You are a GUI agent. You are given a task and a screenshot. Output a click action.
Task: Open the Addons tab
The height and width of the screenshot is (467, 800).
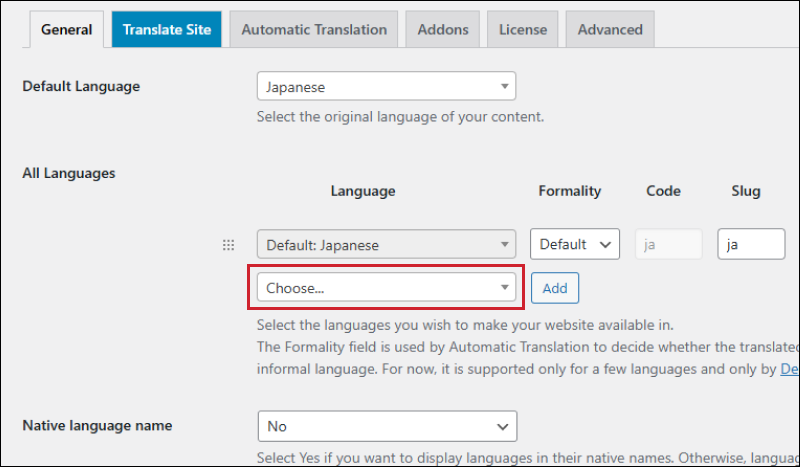443,30
